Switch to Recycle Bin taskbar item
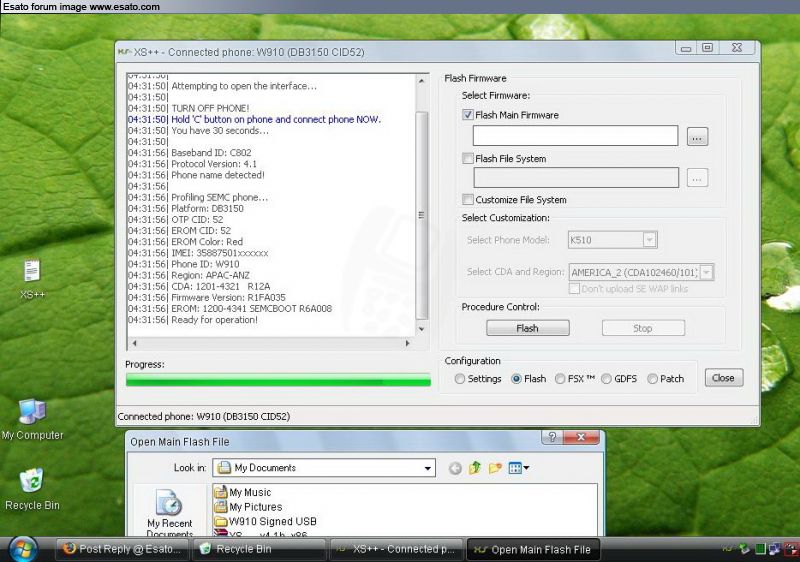 259,549
